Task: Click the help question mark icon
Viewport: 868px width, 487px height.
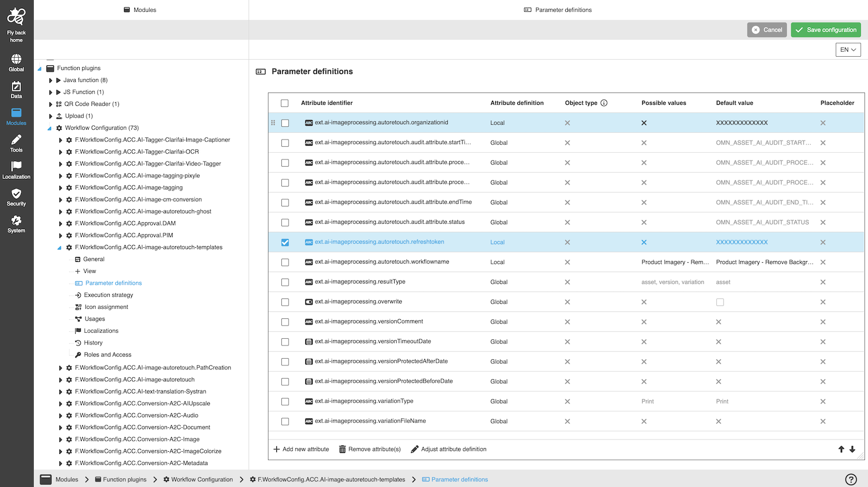Action: (x=851, y=479)
